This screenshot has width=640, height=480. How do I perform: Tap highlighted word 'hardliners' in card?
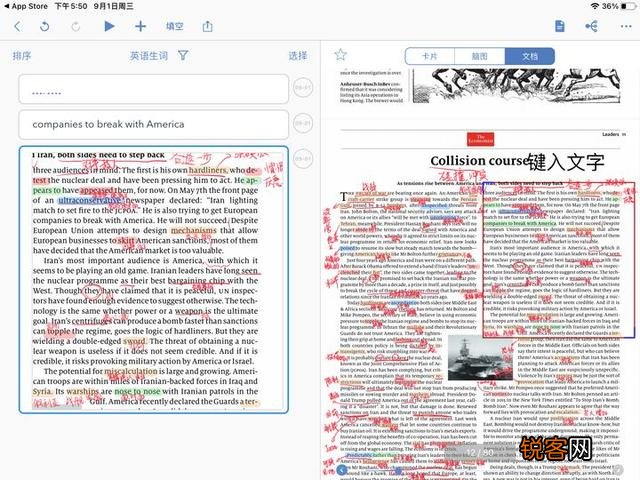(x=208, y=170)
